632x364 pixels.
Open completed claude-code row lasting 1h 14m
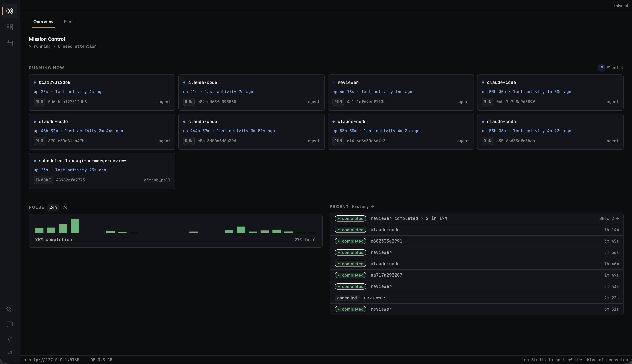(476, 230)
